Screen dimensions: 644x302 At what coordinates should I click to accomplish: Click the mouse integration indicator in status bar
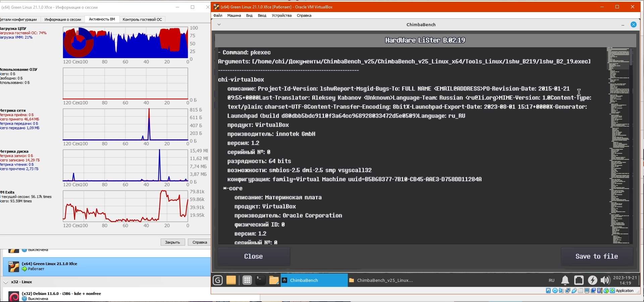point(606,291)
